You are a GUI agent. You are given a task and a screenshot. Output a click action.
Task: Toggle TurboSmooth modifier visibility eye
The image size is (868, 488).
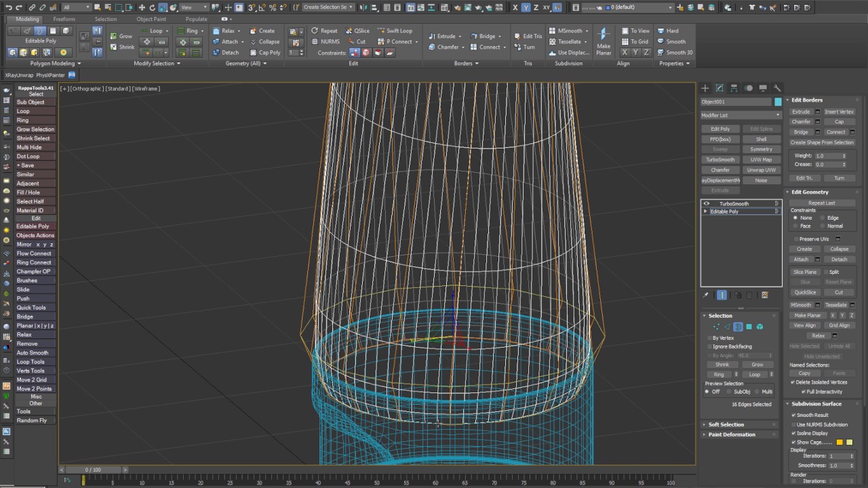point(706,203)
